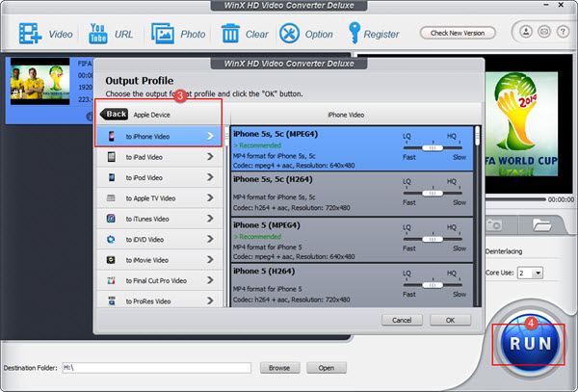Screen dimensions: 578x392
Task: Select the iPhone 5s, 5c (MPEG4) profile
Action: pos(352,149)
